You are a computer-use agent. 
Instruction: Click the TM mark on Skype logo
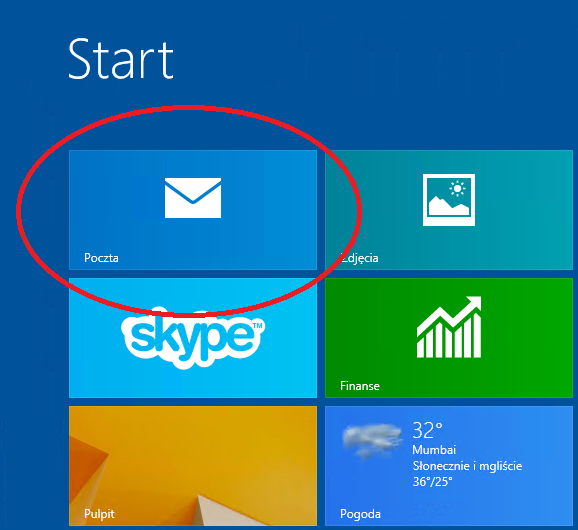click(257, 325)
